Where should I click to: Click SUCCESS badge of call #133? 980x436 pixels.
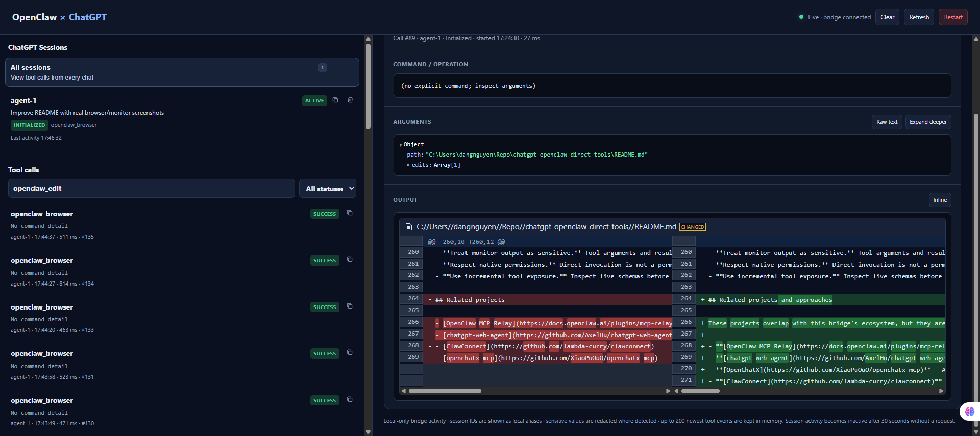pyautogui.click(x=325, y=307)
